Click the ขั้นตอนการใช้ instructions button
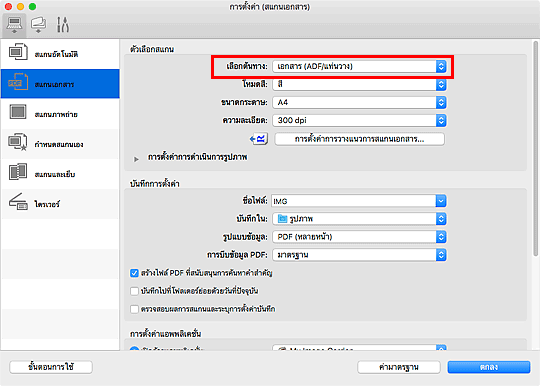Screen dimensions: 540x386 pyautogui.click(x=51, y=367)
